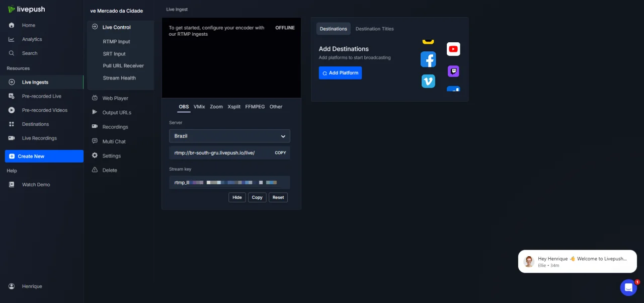Switch to the Other encoder tab
Image resolution: width=644 pixels, height=303 pixels.
(x=276, y=107)
